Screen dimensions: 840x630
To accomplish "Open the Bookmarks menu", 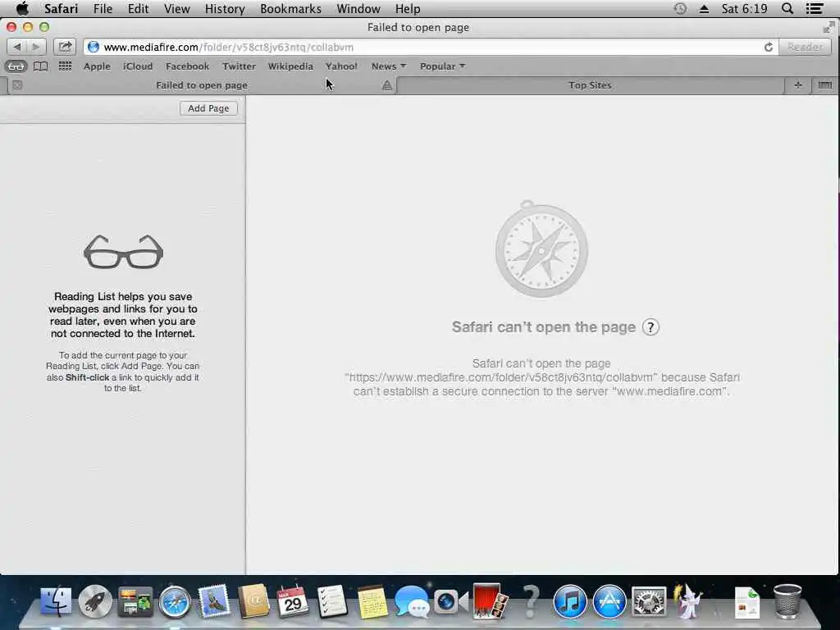I will 291,8.
